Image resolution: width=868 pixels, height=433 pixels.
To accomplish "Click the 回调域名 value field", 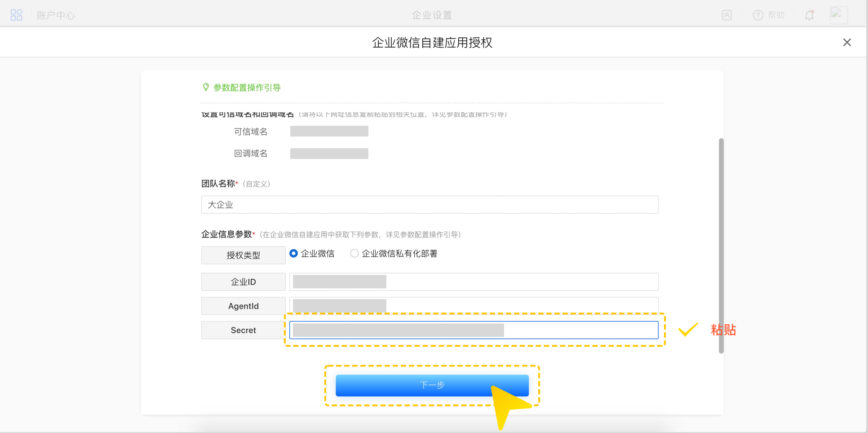I will 329,154.
